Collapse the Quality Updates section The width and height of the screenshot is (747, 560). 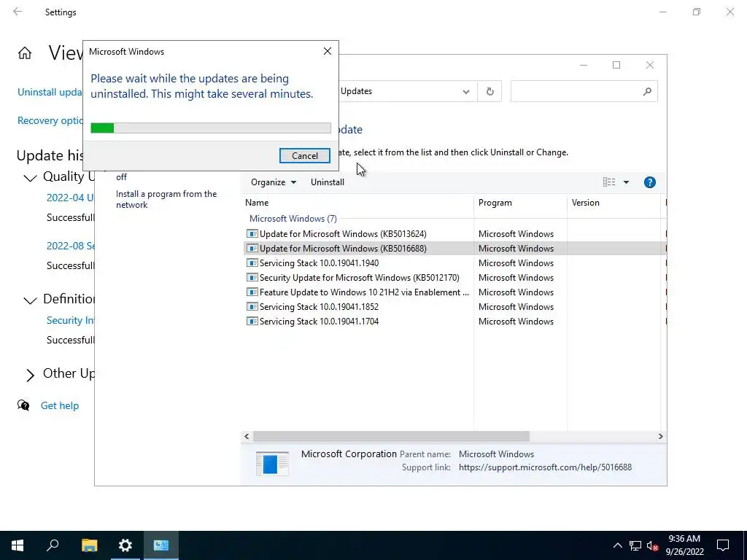click(30, 177)
